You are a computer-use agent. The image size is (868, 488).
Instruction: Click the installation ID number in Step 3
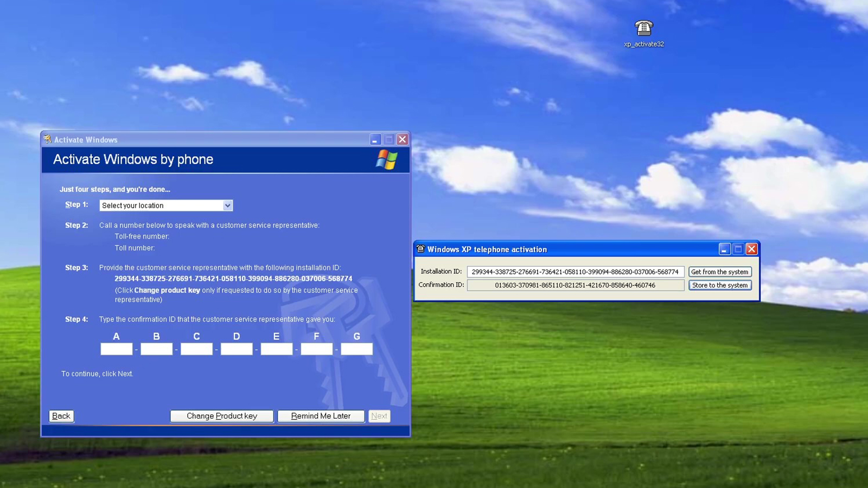[233, 279]
